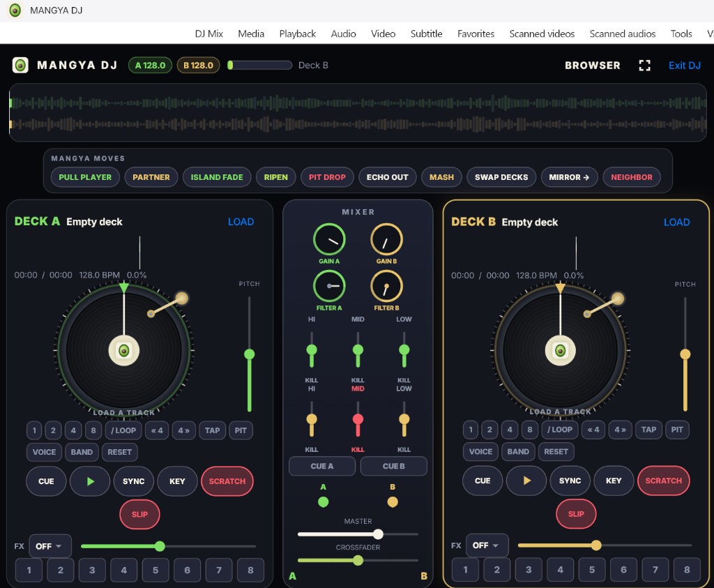Click the Mangya DJ avocado logo icon
714x588 pixels.
pos(20,65)
